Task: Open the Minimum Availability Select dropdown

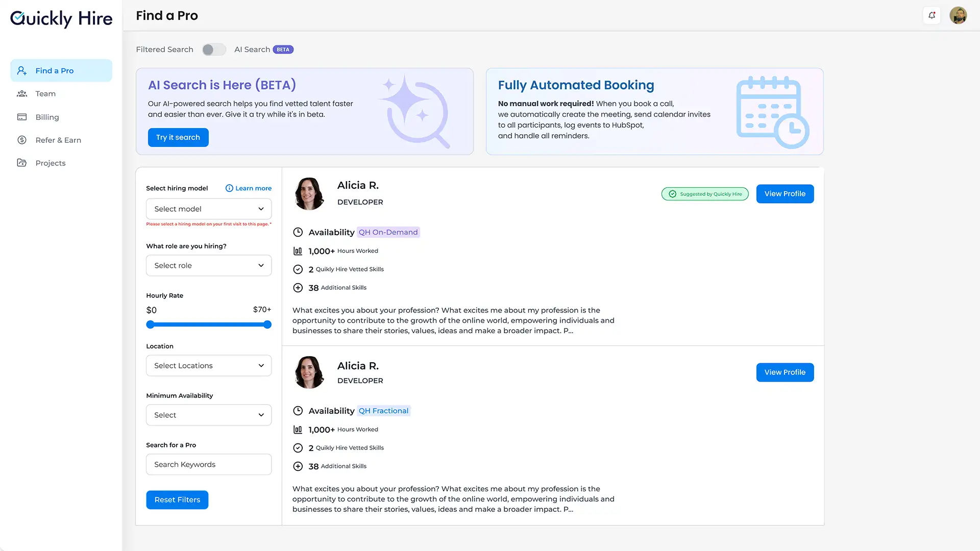Action: click(x=209, y=415)
